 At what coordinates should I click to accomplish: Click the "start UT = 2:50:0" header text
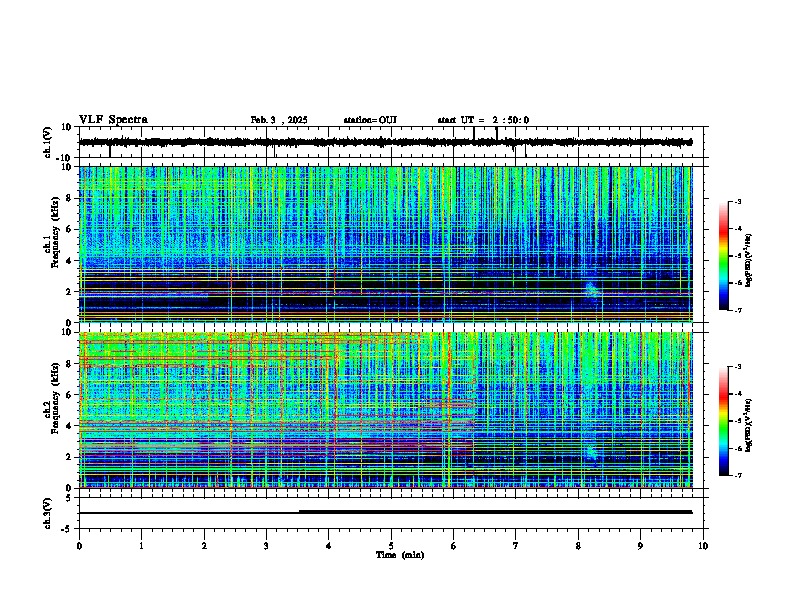(x=483, y=120)
